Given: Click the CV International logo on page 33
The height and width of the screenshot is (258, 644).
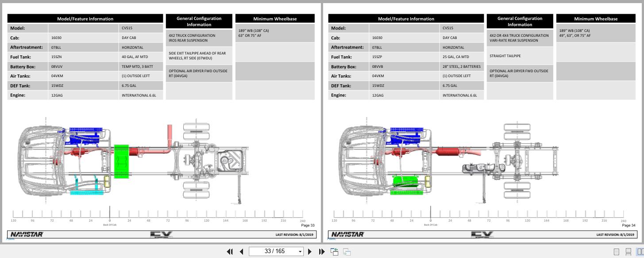Looking at the screenshot, I should coord(161,235).
